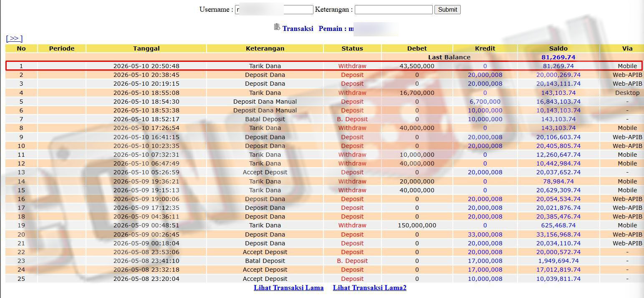The width and height of the screenshot is (644, 298).
Task: Click saldo 20,054,534.74
Action: [x=558, y=199]
